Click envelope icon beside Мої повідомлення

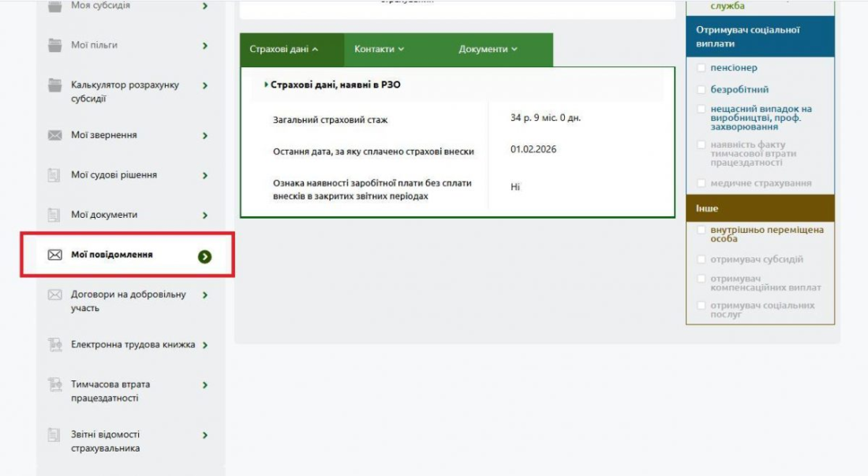54,255
